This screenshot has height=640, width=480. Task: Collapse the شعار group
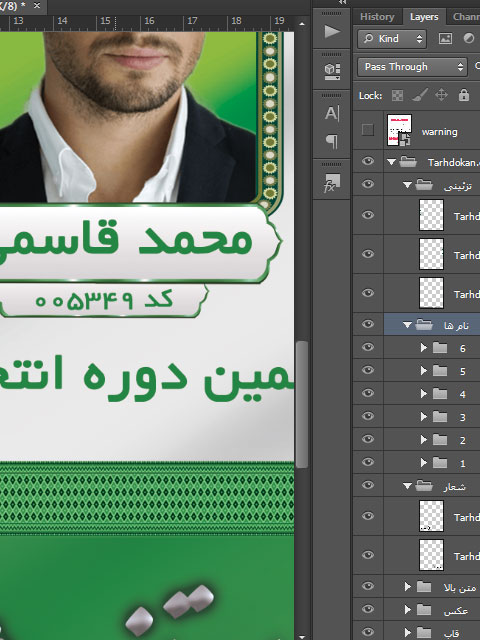[x=407, y=486]
